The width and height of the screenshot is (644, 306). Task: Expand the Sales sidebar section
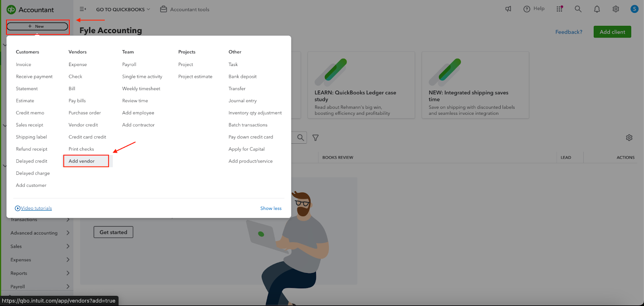pyautogui.click(x=39, y=246)
